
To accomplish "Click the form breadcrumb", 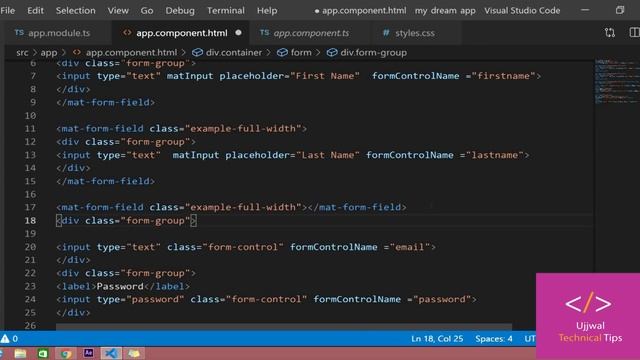I will click(301, 53).
